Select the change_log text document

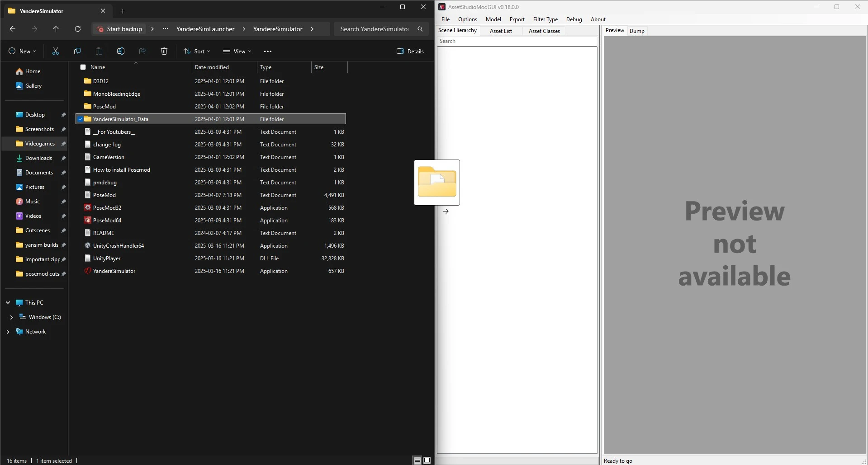click(211, 145)
